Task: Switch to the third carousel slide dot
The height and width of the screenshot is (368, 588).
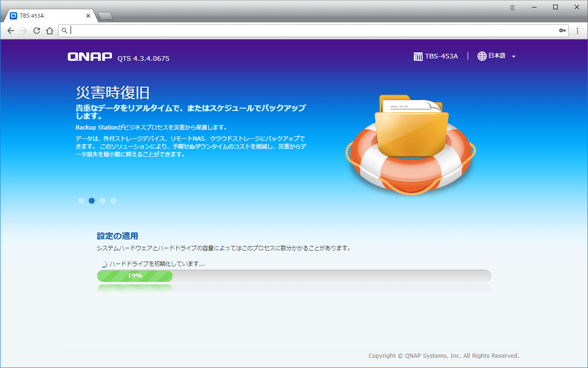Action: 102,201
